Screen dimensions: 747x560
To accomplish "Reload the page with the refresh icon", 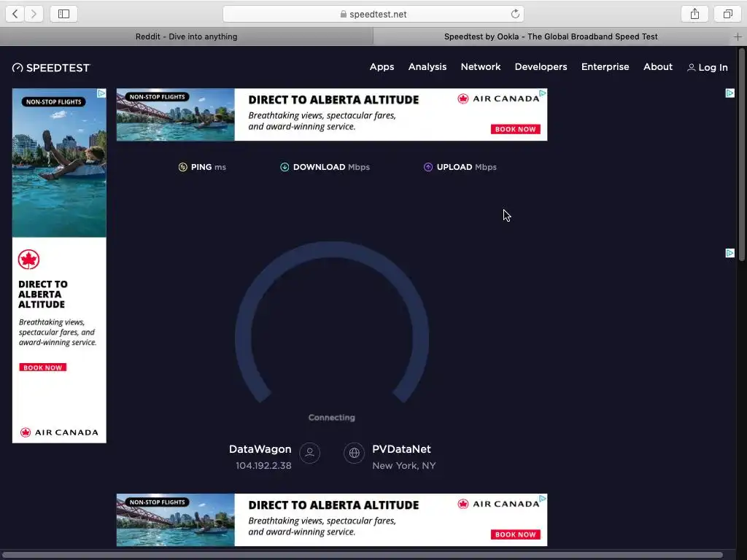I will click(x=515, y=14).
